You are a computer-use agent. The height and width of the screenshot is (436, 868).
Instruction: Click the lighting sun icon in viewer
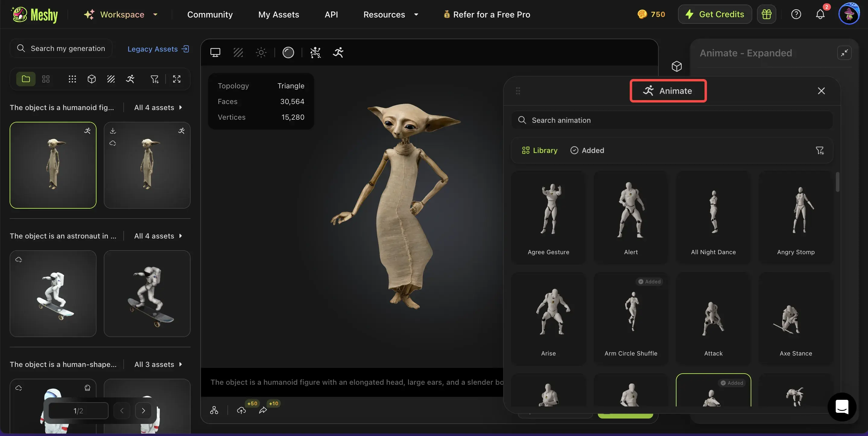pyautogui.click(x=261, y=52)
